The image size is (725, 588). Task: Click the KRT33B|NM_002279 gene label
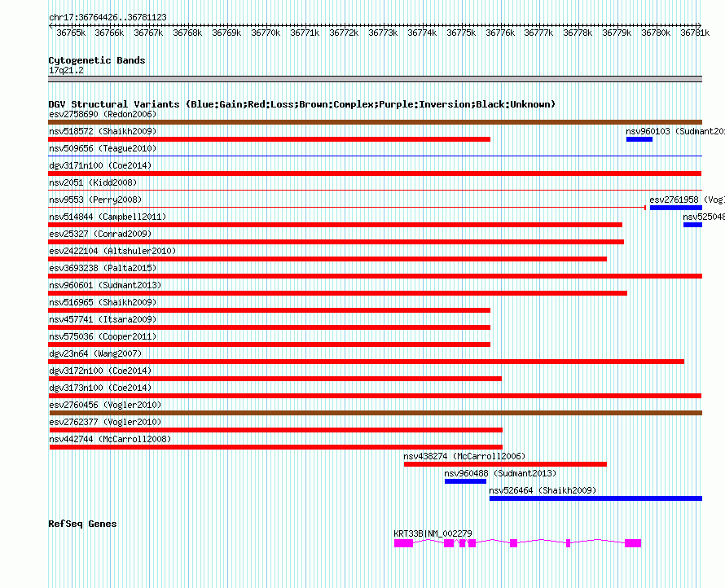click(433, 533)
